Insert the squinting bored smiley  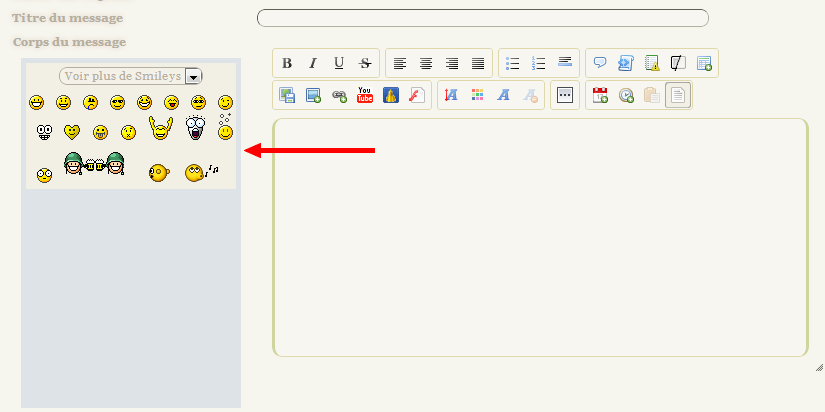pos(198,103)
